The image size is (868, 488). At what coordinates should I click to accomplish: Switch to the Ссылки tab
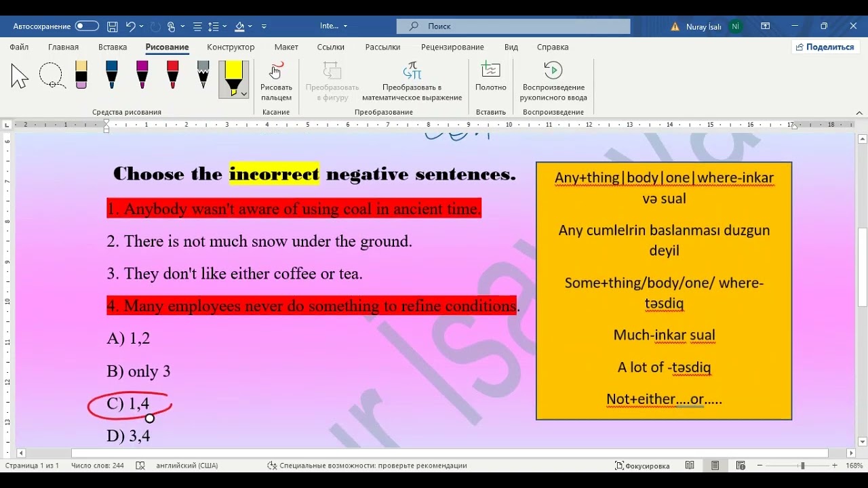click(x=331, y=47)
